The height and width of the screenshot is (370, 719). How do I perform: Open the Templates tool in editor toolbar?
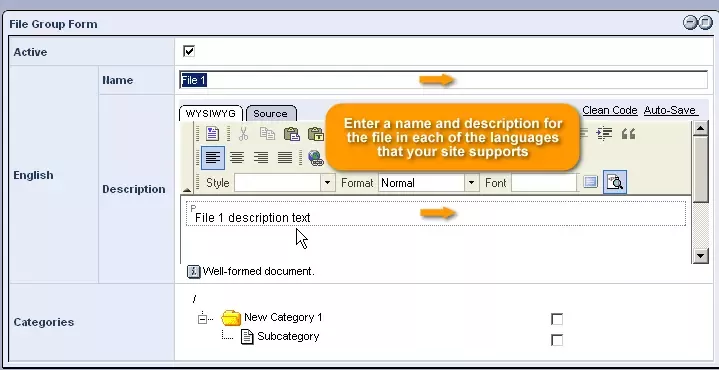click(x=212, y=134)
